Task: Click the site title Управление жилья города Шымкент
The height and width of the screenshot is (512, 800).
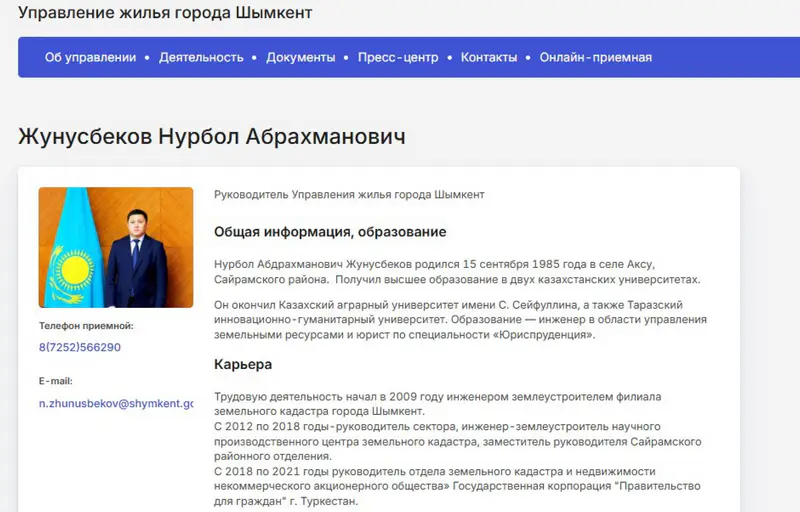Action: pos(165,13)
